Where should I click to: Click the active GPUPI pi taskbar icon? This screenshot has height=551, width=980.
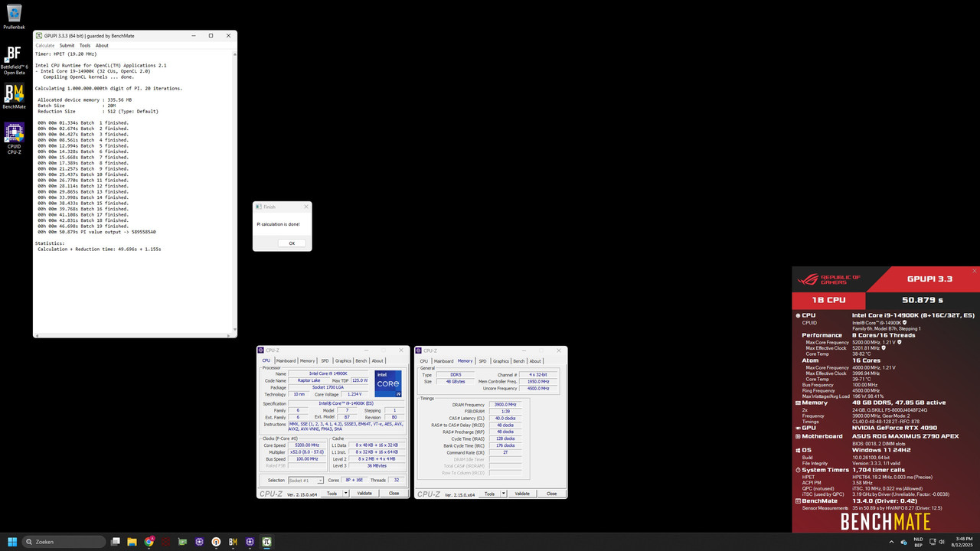coord(266,542)
